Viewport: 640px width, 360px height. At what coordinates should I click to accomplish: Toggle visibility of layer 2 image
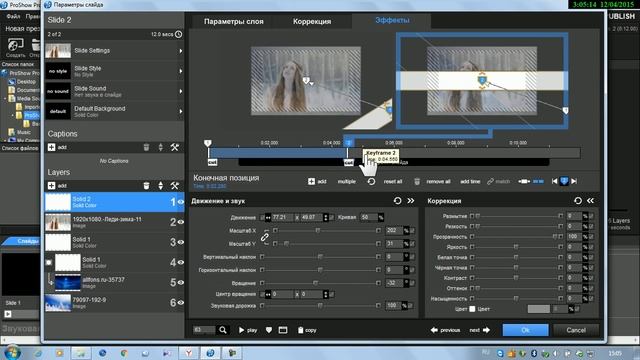pyautogui.click(x=180, y=222)
